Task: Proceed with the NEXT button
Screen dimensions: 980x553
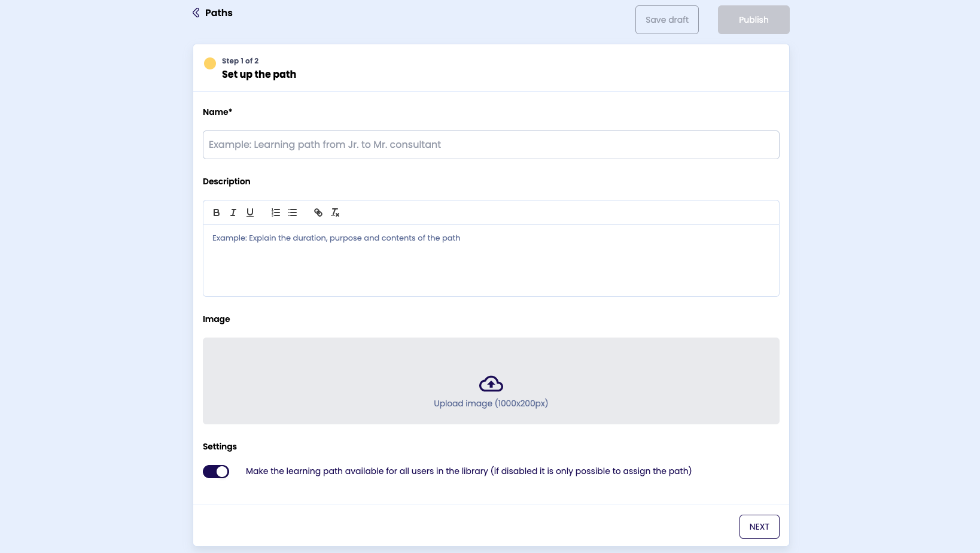Action: [x=759, y=527]
